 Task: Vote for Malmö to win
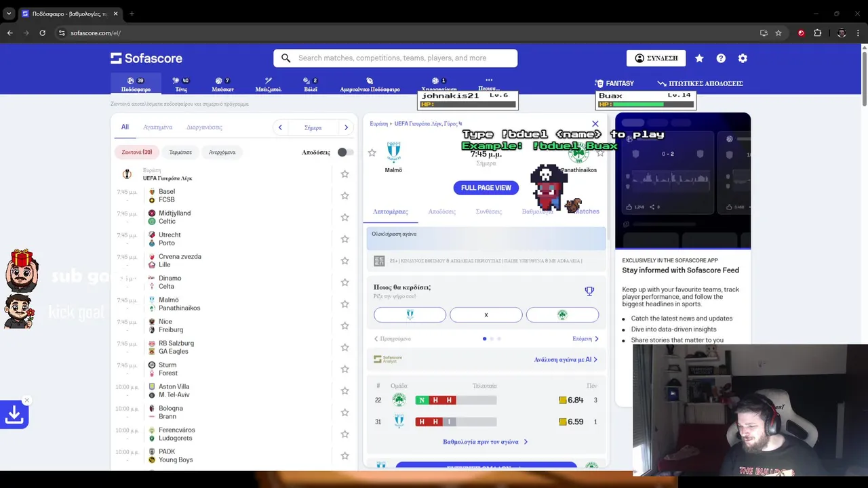[410, 314]
